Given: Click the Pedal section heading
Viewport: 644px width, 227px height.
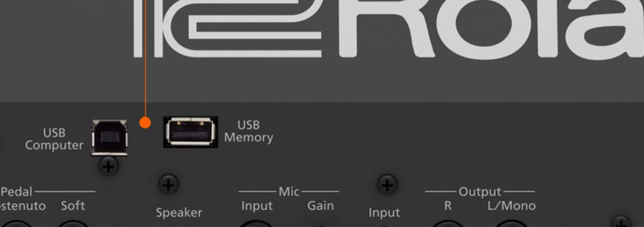Looking at the screenshot, I should pos(16,191).
